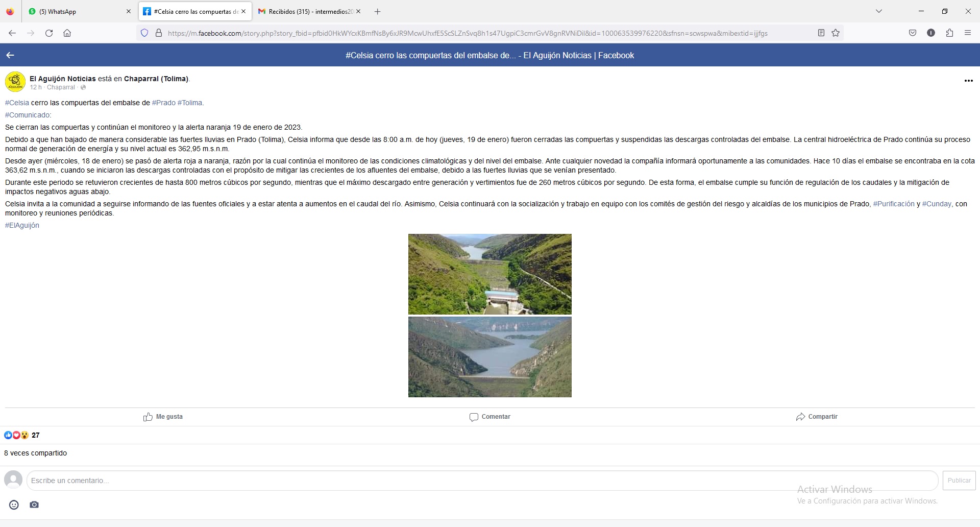This screenshot has height=527, width=980.
Task: Close the Facebook story tab
Action: point(243,12)
